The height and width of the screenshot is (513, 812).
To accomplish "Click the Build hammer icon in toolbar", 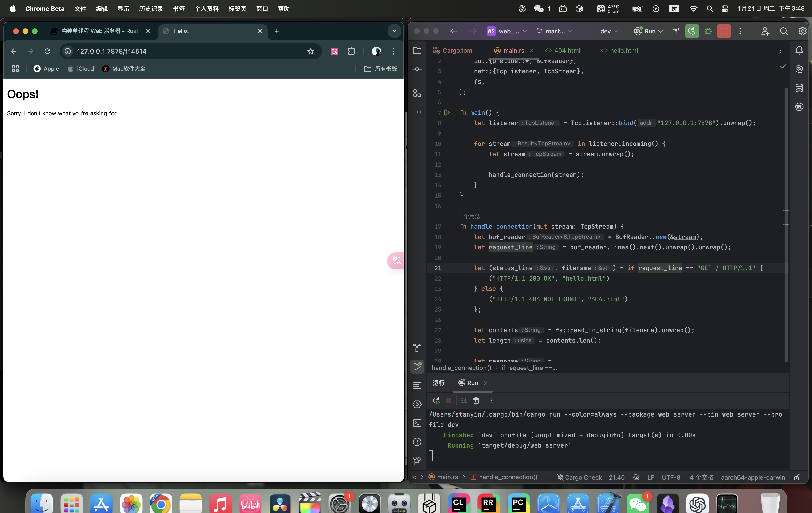I will pyautogui.click(x=675, y=31).
